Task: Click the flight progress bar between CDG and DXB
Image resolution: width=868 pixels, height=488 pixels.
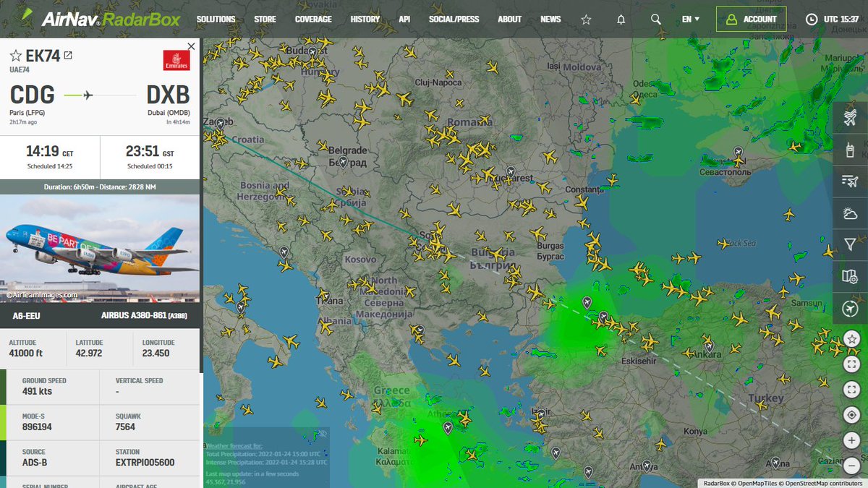Action: 100,95
